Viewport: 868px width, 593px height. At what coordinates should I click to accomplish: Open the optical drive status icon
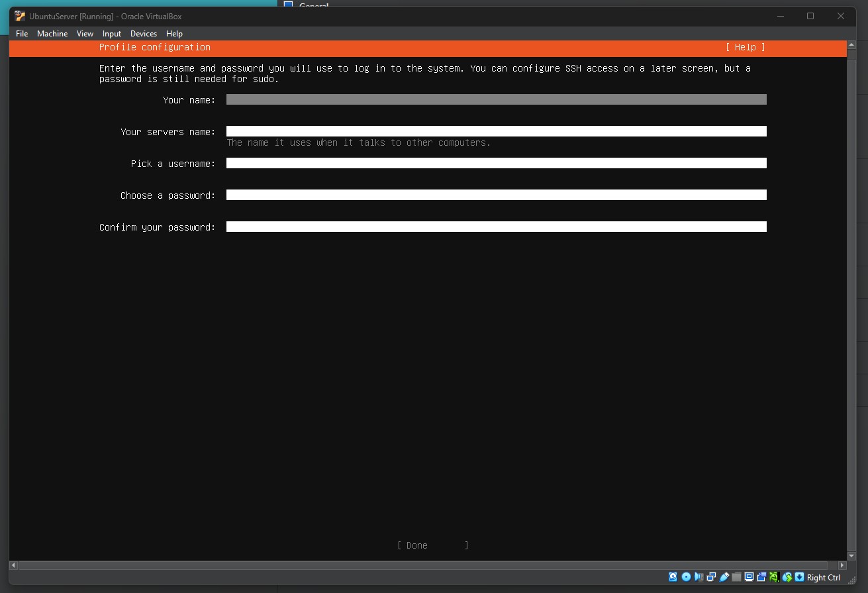685,577
